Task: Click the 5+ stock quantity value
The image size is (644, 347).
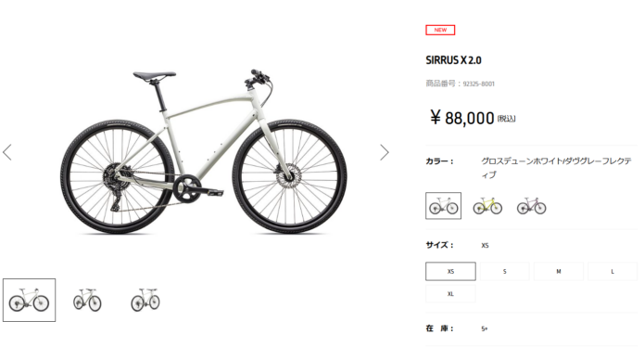Action: tap(485, 329)
